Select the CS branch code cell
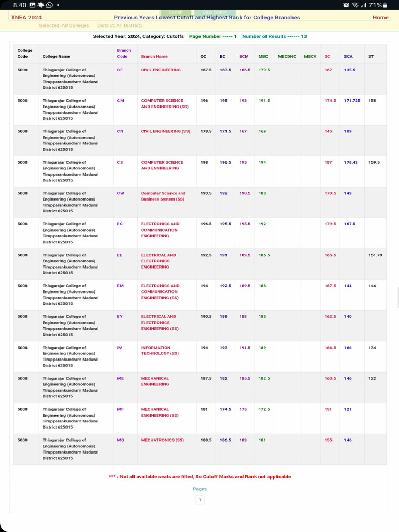 pos(120,162)
